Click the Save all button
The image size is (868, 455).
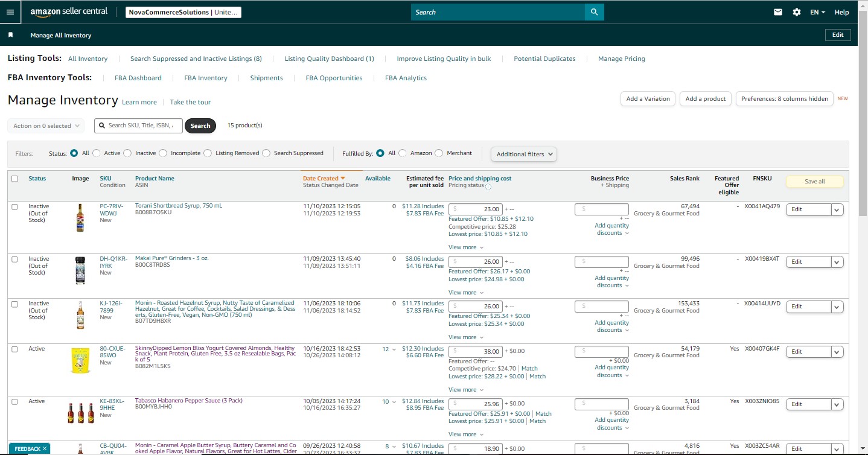click(815, 182)
